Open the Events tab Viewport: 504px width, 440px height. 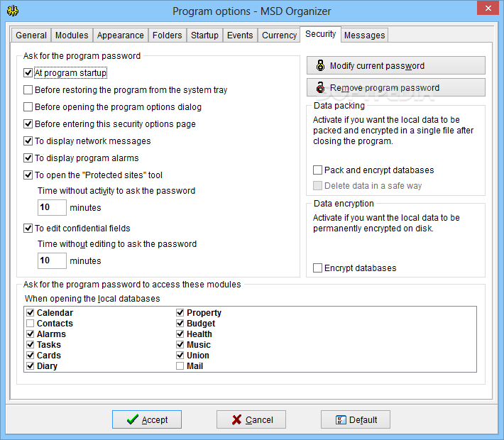[240, 35]
